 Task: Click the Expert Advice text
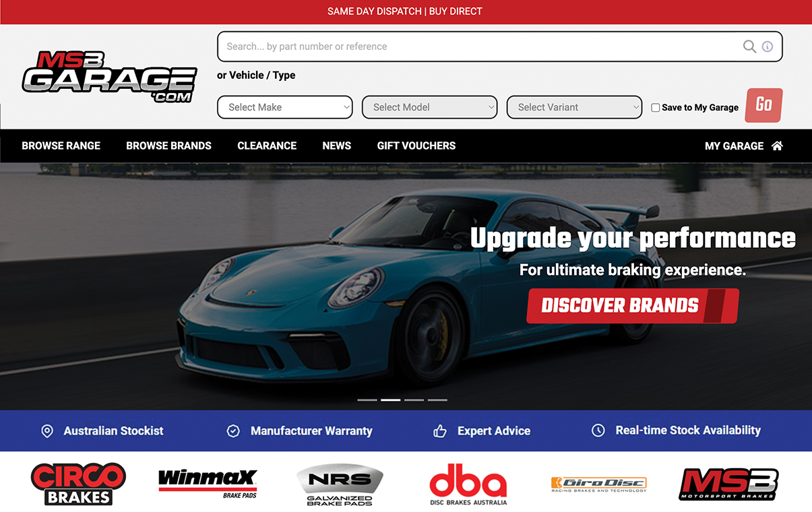(x=494, y=431)
